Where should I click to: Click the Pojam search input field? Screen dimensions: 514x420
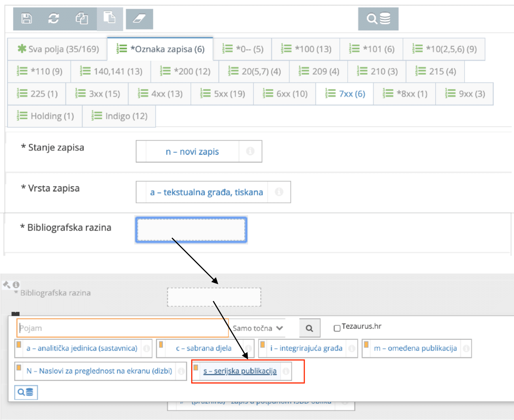(119, 328)
